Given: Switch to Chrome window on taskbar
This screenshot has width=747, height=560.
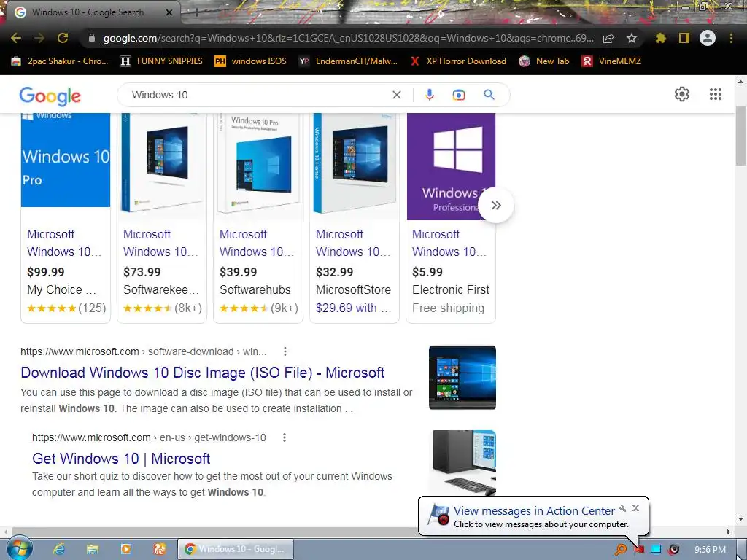Looking at the screenshot, I should coord(236,549).
